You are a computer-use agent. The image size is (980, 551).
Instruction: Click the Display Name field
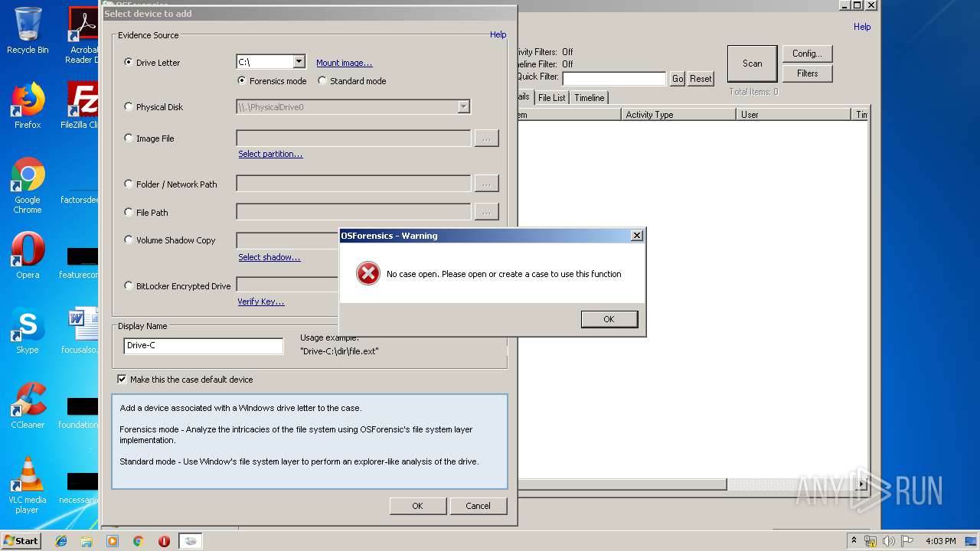point(204,346)
